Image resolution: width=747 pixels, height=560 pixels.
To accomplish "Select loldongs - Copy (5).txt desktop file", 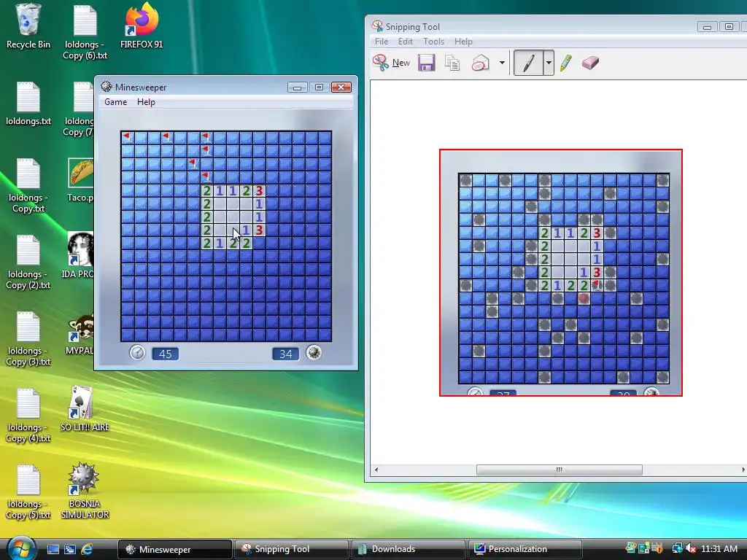I will tap(28, 492).
